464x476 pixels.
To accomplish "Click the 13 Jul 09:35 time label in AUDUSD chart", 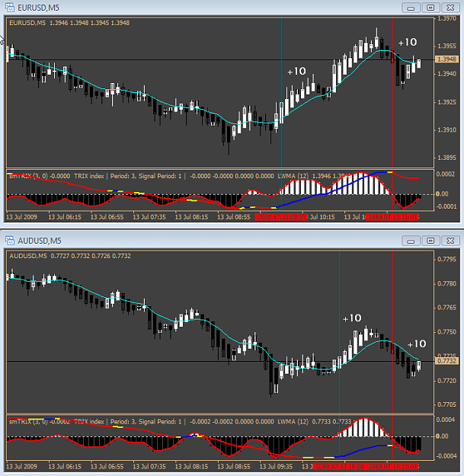I will [276, 466].
